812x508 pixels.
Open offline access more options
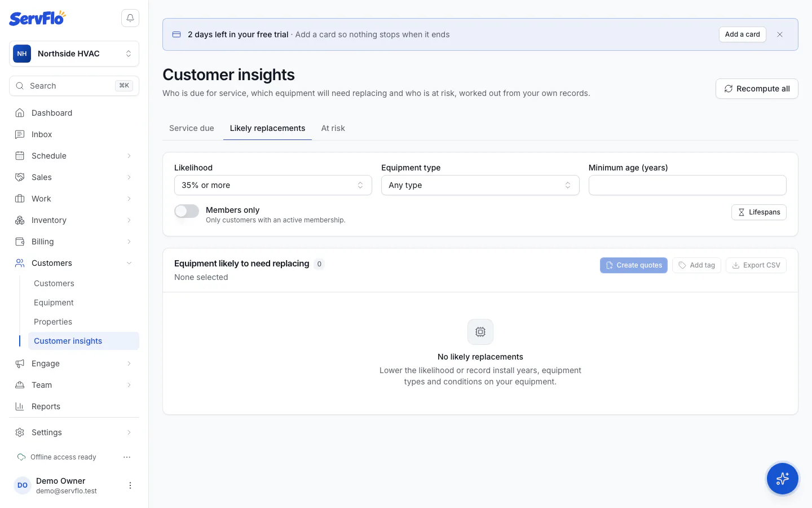coord(127,457)
